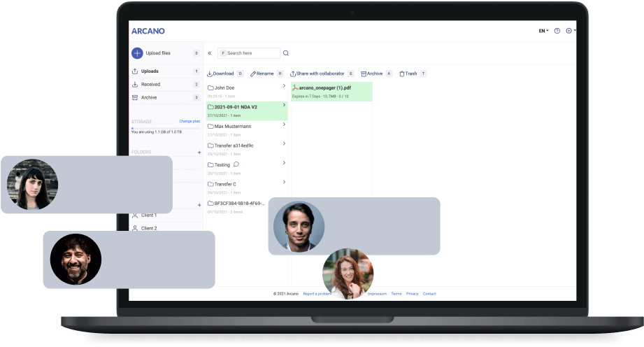Click the person icon beside Client 2
The height and width of the screenshot is (347, 644).
(135, 228)
